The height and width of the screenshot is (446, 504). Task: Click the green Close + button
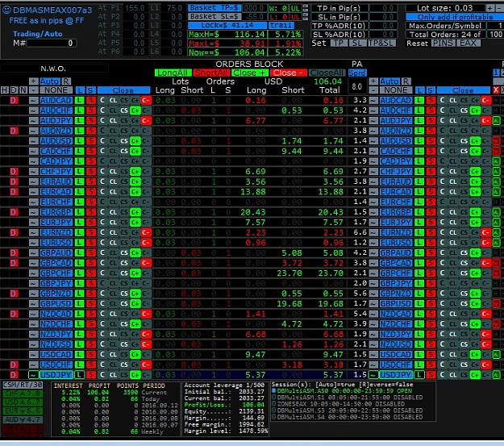pos(250,73)
